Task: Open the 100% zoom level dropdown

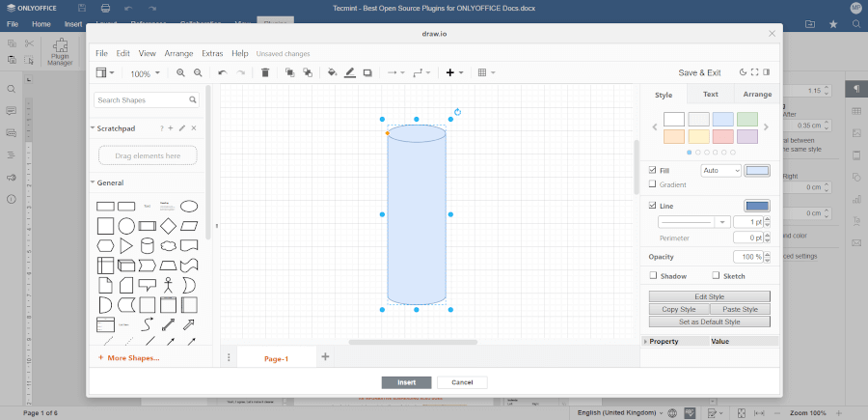Action: (x=147, y=73)
